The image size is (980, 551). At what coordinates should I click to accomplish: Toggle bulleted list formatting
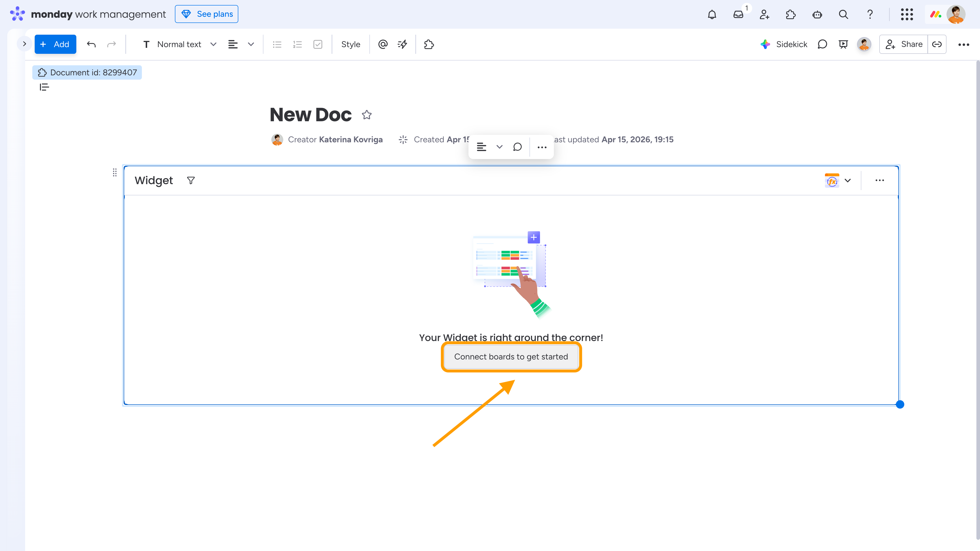(x=277, y=44)
